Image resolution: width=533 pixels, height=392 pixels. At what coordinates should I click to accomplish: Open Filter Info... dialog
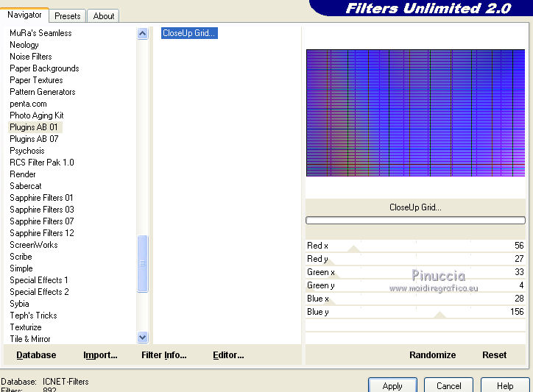tap(164, 355)
